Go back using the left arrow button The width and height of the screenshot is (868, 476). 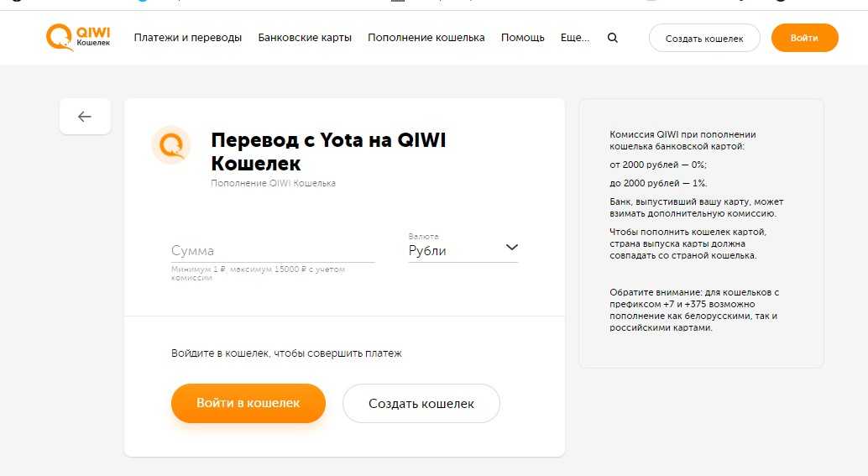click(x=85, y=117)
